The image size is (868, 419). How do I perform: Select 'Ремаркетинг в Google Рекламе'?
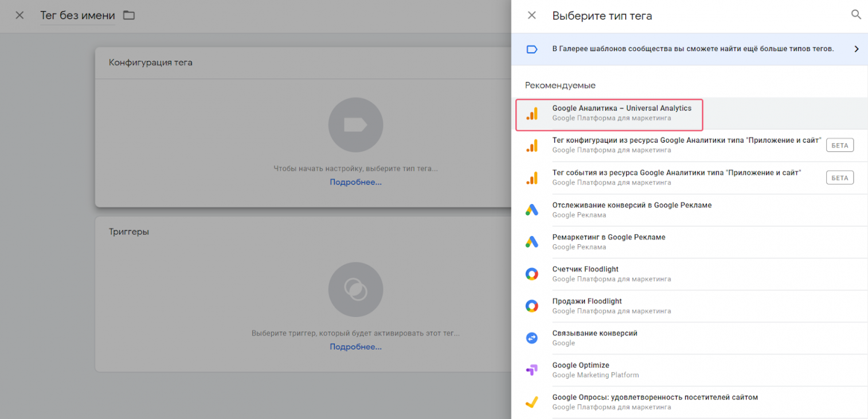coord(689,242)
